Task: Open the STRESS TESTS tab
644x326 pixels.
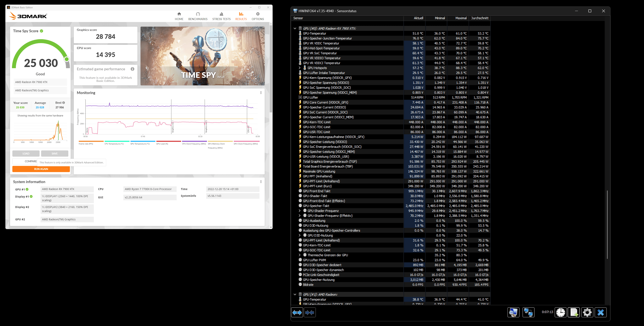Action: point(221,16)
